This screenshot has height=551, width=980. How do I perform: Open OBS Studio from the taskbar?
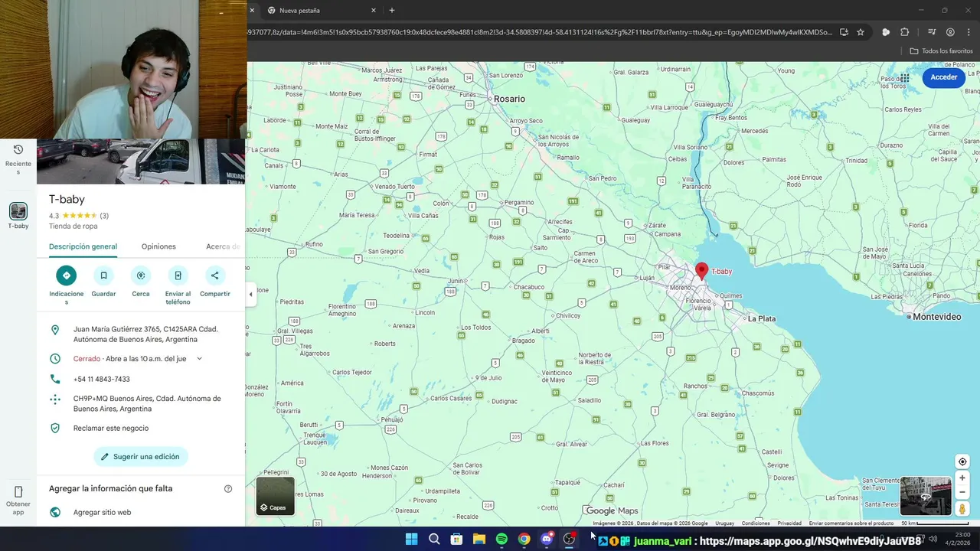coord(569,540)
